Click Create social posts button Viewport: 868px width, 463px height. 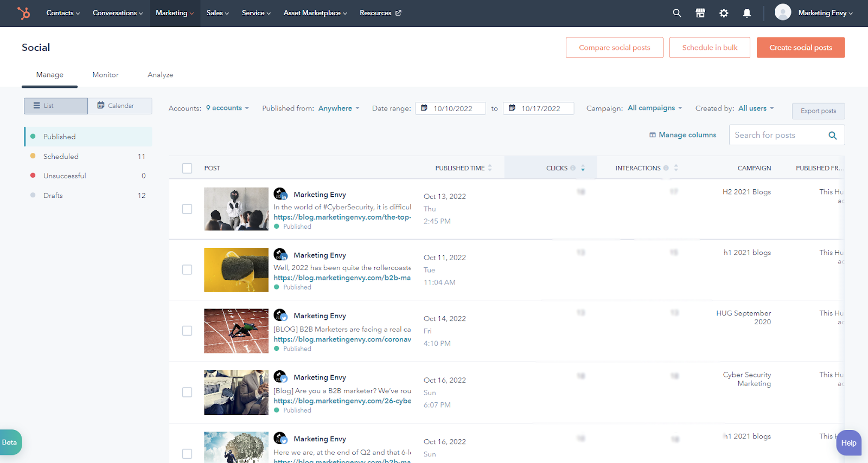801,48
